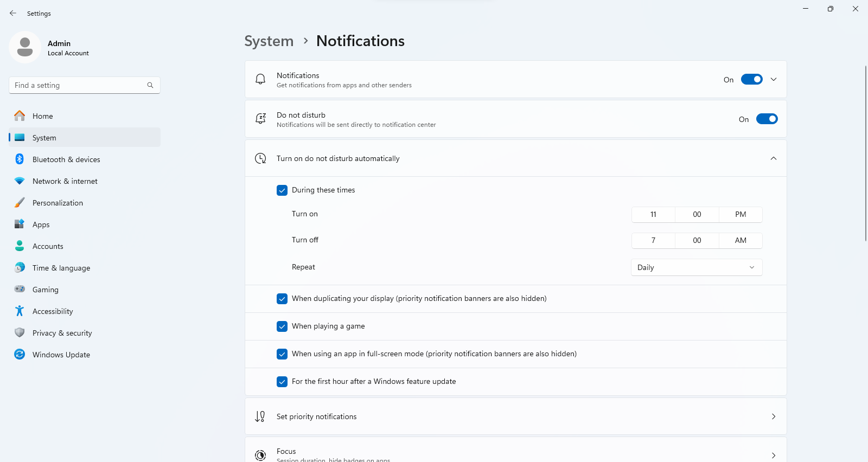Click the Time & language globe icon

click(x=20, y=267)
